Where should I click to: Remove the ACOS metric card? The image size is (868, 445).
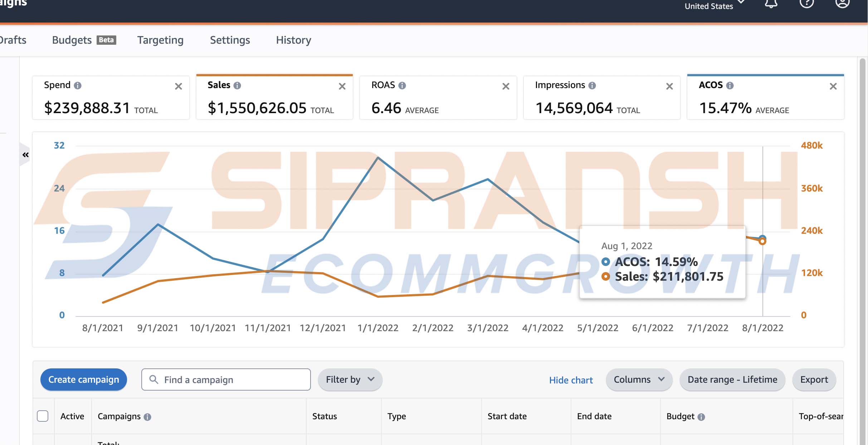[833, 86]
